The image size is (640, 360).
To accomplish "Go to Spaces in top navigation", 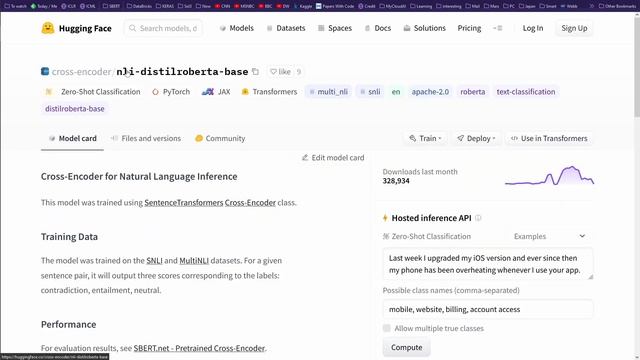I will pyautogui.click(x=335, y=28).
